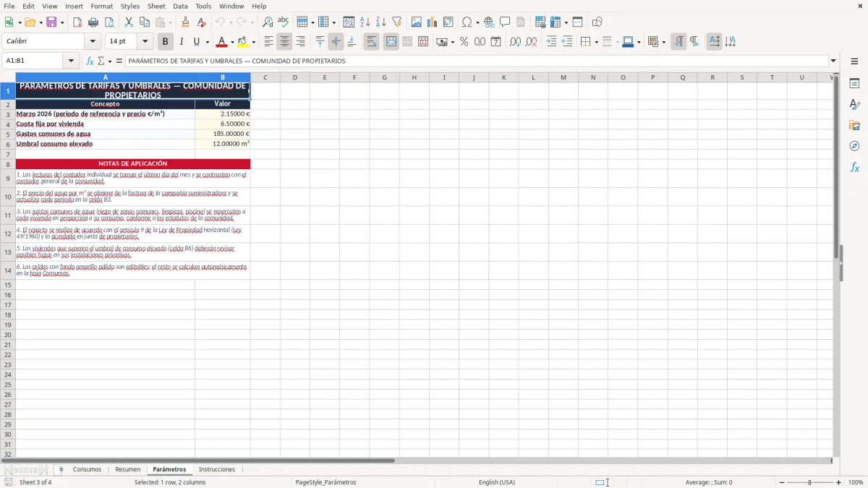This screenshot has height=488, width=868.
Task: Open the Underline style dropdown arrow
Action: click(x=207, y=42)
